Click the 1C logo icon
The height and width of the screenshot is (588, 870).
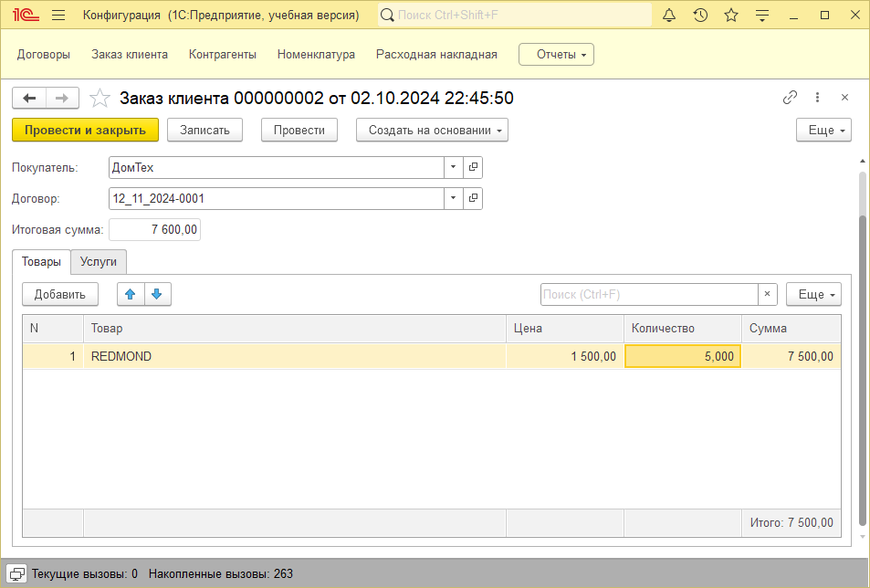coord(26,15)
